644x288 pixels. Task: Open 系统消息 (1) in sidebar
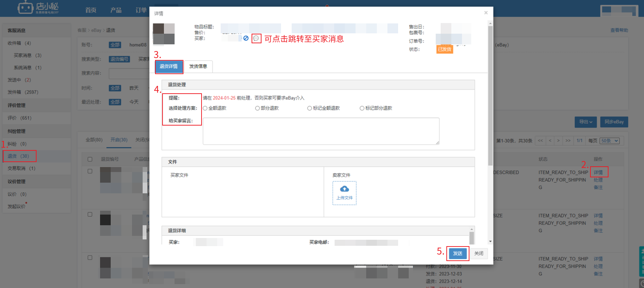tap(28, 68)
